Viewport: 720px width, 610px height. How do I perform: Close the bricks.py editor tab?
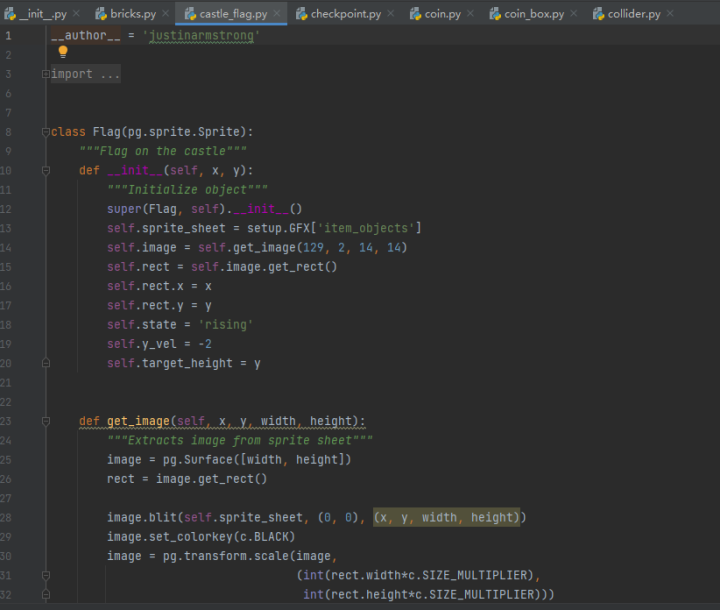[165, 14]
